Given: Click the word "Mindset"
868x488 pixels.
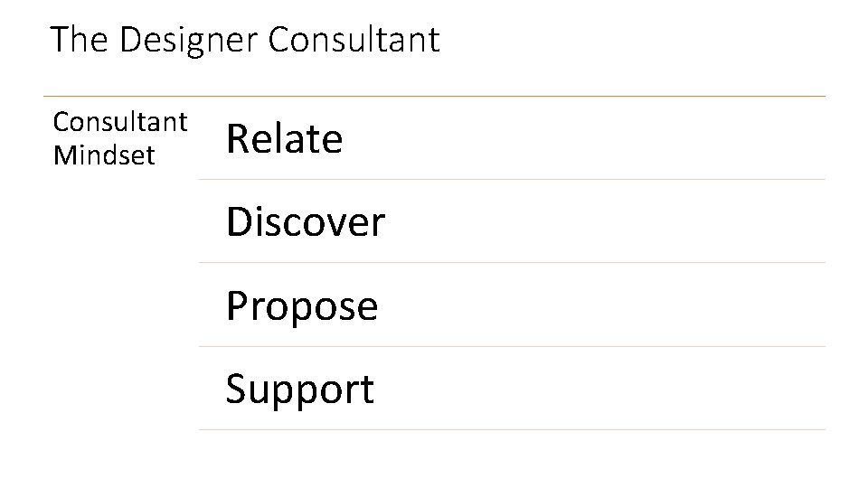Looking at the screenshot, I should [104, 155].
